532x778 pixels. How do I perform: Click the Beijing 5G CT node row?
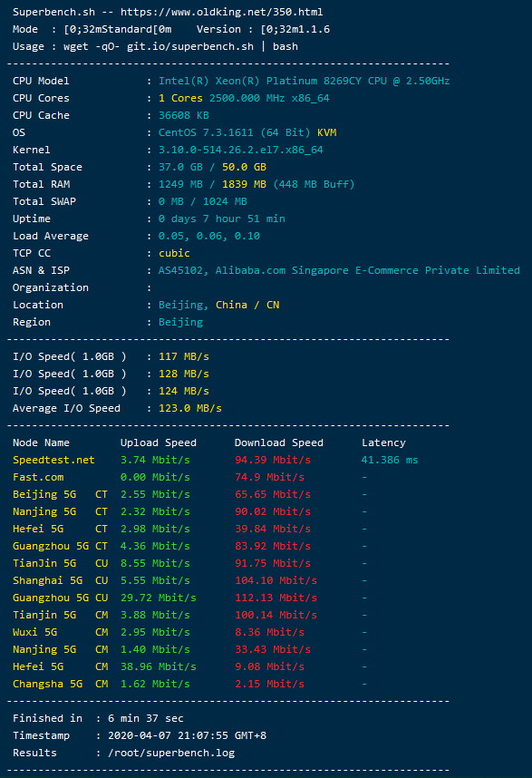click(x=190, y=494)
